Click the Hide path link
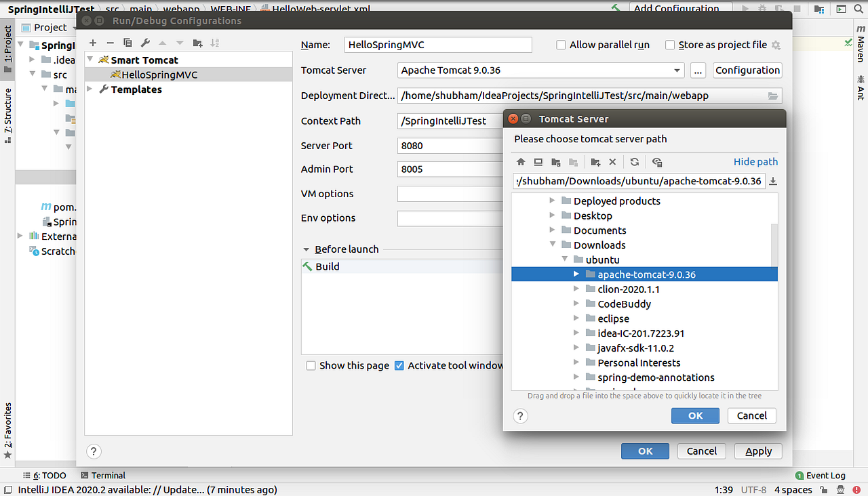Screen dimensions: 868x496 [755, 161]
